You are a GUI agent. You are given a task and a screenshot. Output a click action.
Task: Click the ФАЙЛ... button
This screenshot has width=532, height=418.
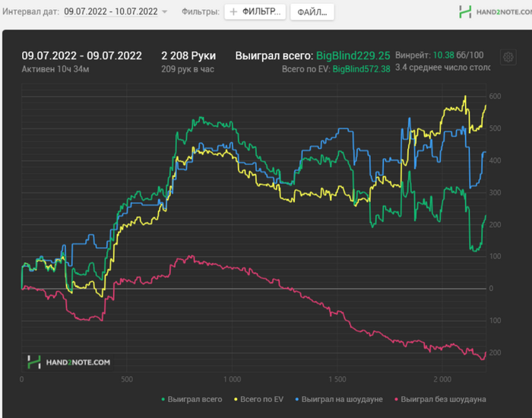pos(312,12)
